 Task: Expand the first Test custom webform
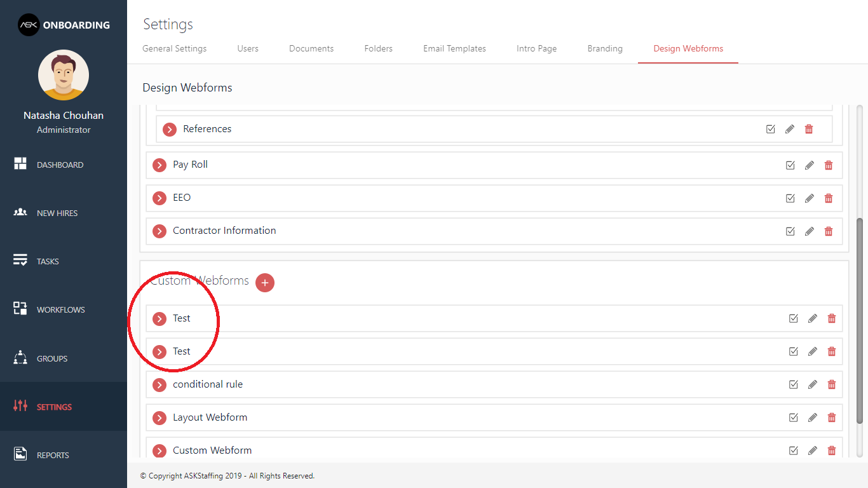pos(159,318)
